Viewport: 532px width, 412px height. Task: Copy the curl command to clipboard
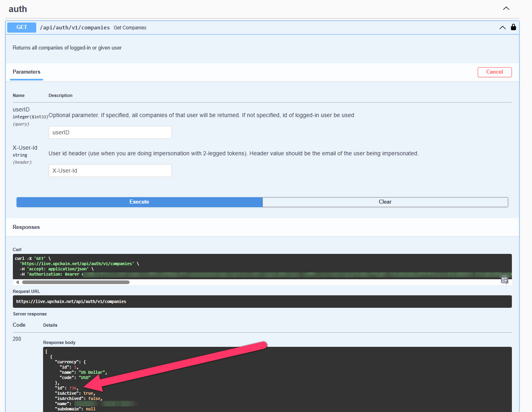(505, 280)
